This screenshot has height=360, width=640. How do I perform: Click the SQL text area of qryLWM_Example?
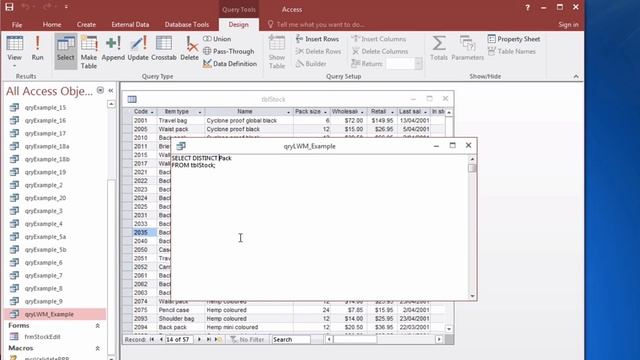(x=320, y=227)
